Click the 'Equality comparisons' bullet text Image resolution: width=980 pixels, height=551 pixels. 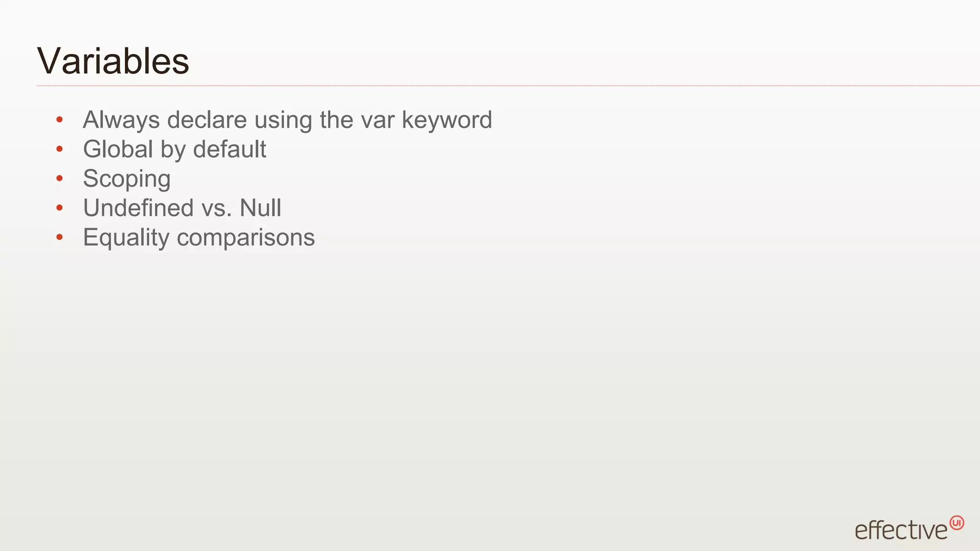click(x=199, y=238)
